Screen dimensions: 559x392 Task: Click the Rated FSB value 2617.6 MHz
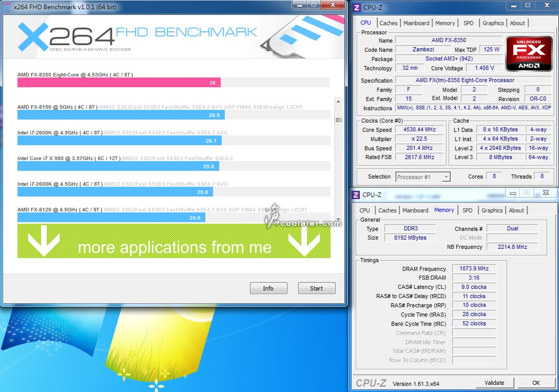(x=419, y=157)
